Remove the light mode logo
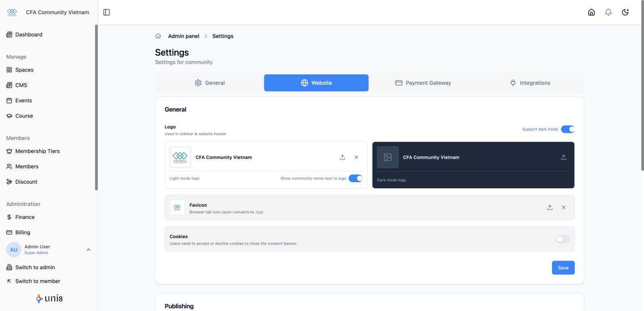This screenshot has height=311, width=644. 356,157
